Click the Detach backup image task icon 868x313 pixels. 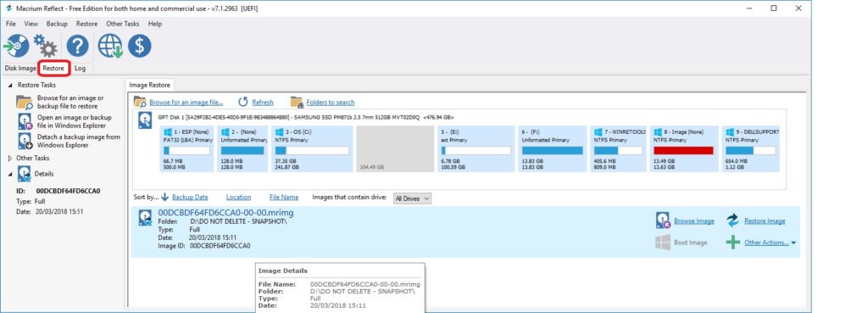coord(25,141)
